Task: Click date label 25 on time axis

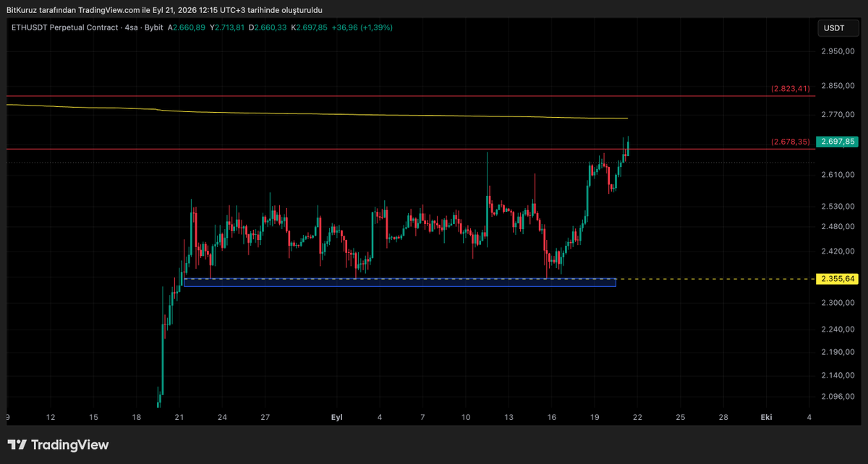Action: click(681, 418)
